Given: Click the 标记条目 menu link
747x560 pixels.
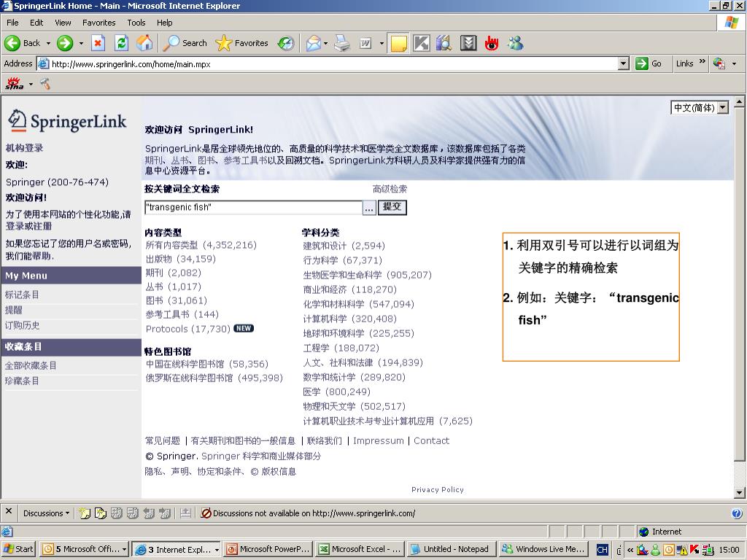Looking at the screenshot, I should pos(22,295).
